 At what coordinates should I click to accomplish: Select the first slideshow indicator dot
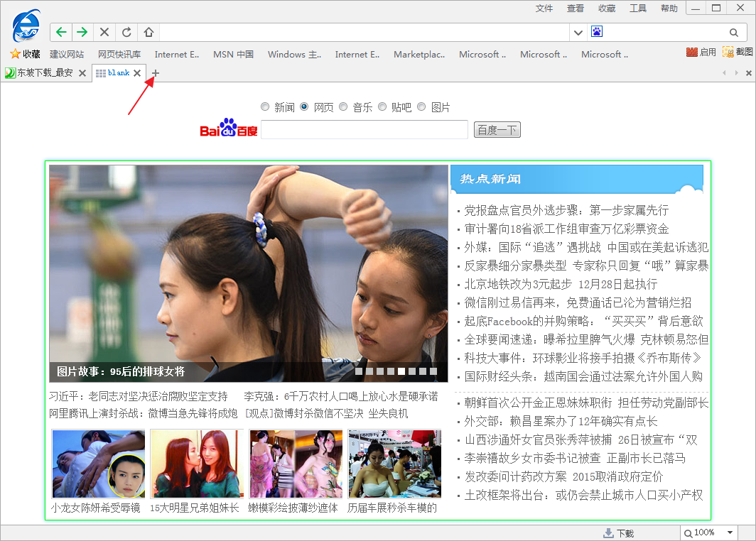click(x=359, y=371)
